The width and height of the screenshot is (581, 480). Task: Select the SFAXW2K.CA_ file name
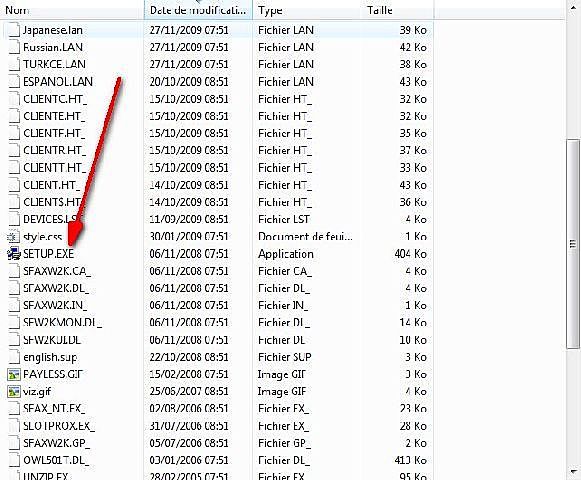57,271
